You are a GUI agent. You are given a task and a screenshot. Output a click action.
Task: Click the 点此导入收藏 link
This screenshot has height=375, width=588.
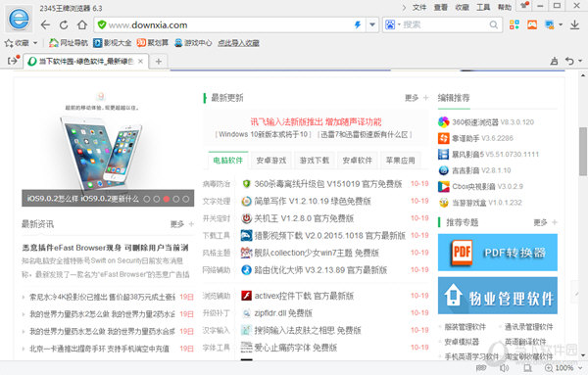click(x=238, y=43)
